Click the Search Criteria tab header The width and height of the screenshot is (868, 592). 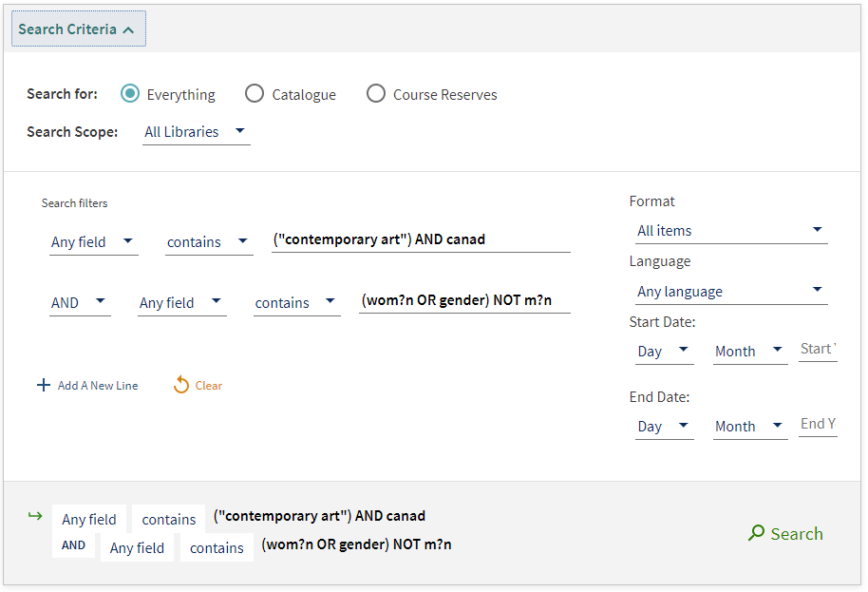coord(79,29)
